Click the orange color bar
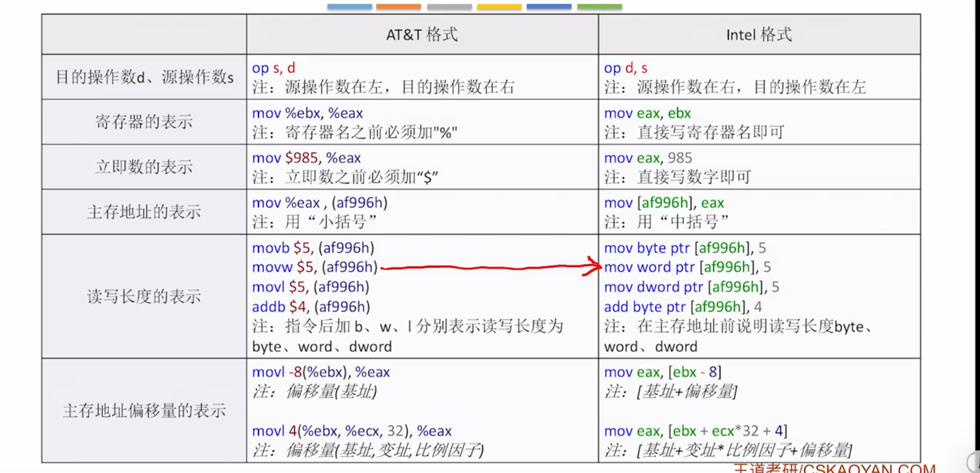The height and width of the screenshot is (473, 980). pos(398,7)
